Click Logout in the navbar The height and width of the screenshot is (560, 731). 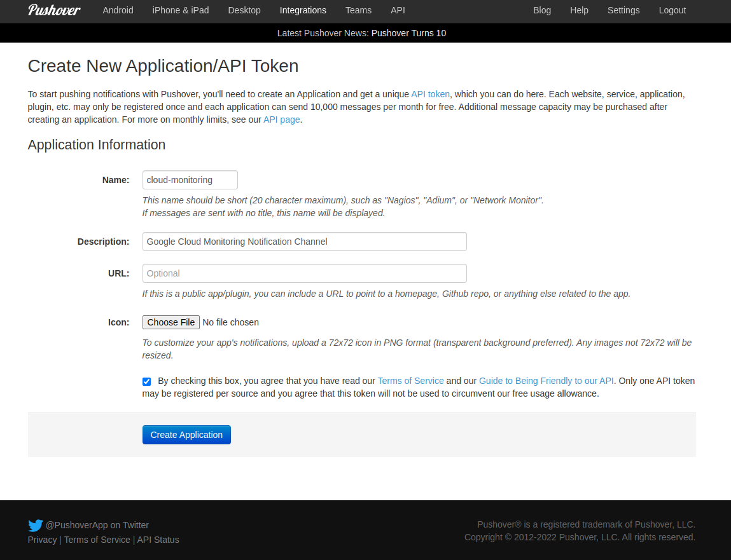click(x=672, y=10)
